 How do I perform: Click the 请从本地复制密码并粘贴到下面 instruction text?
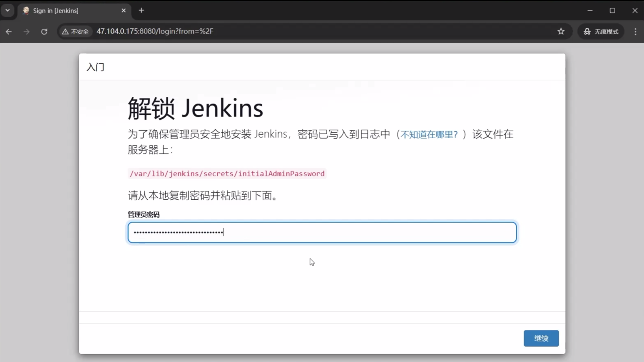[202, 196]
